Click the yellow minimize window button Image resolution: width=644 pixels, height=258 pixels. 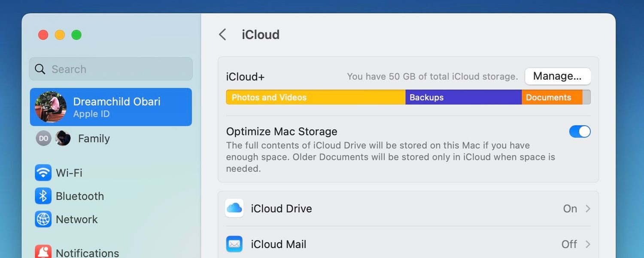(x=60, y=35)
